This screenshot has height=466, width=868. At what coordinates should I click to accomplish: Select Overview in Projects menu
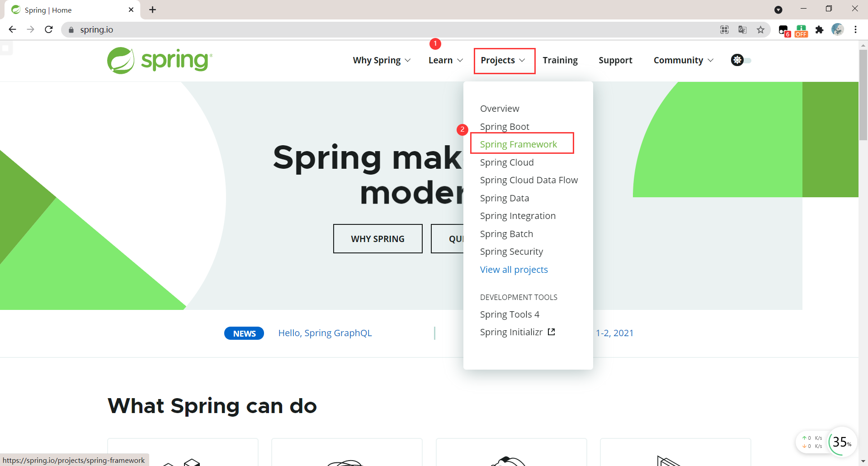point(500,109)
